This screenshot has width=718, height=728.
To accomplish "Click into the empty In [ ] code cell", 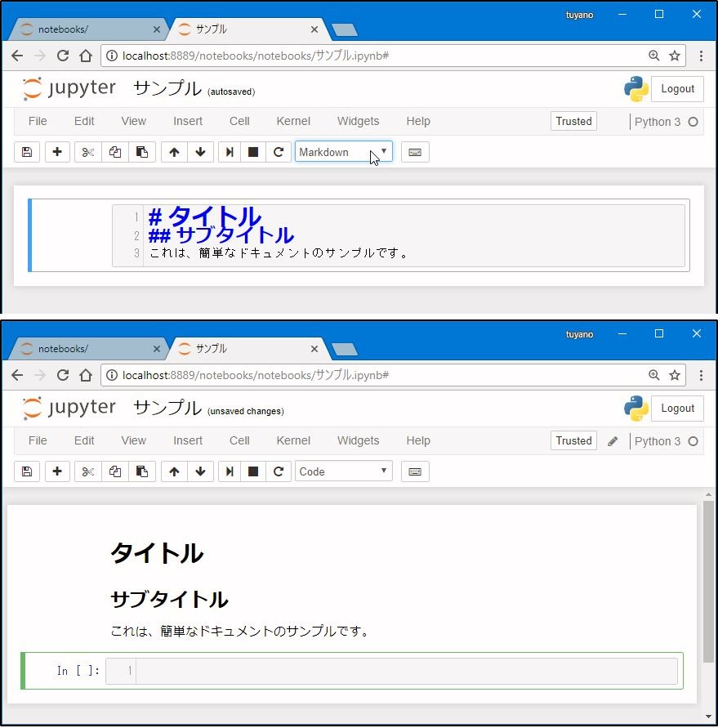I will (x=406, y=671).
